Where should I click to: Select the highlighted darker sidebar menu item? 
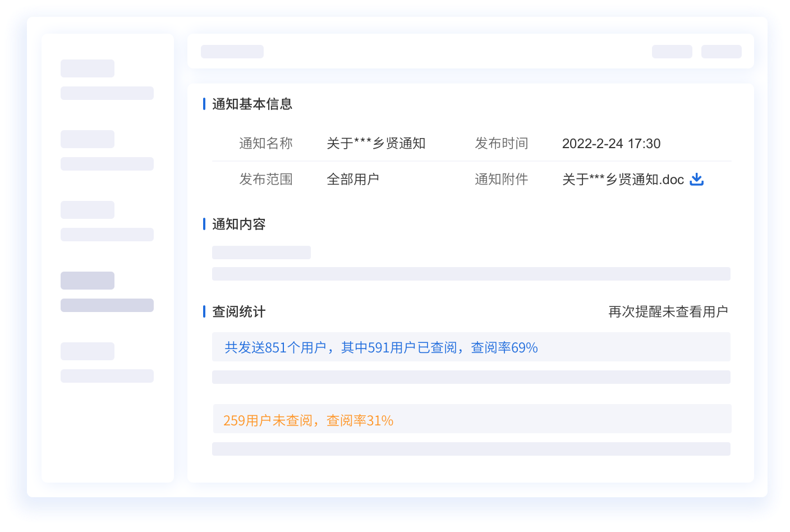pos(88,281)
